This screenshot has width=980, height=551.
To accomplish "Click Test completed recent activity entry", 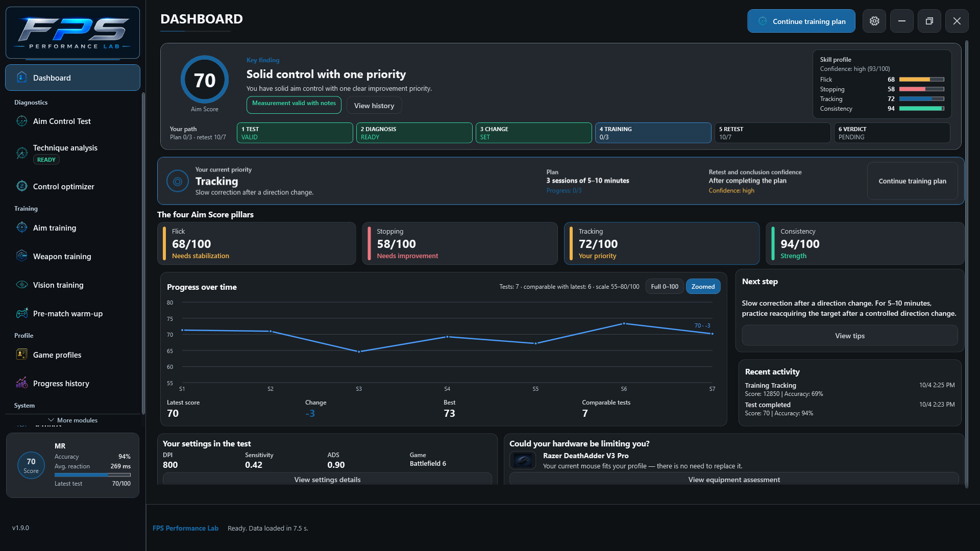I will (x=849, y=409).
